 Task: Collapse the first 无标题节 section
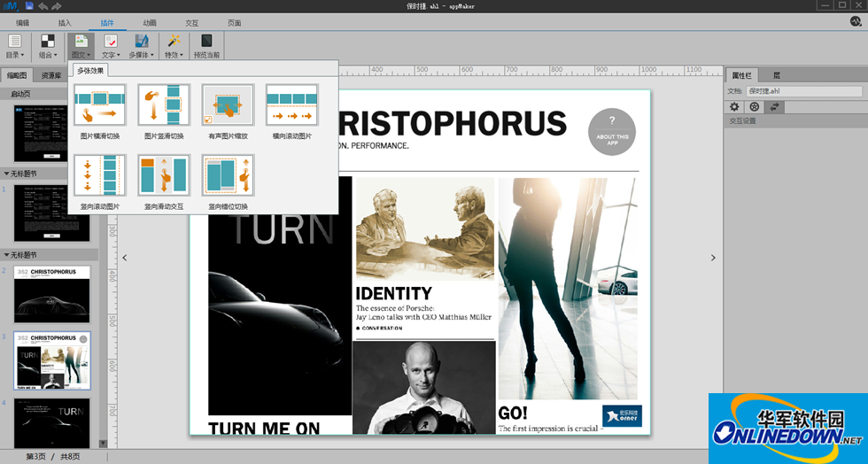[x=8, y=174]
